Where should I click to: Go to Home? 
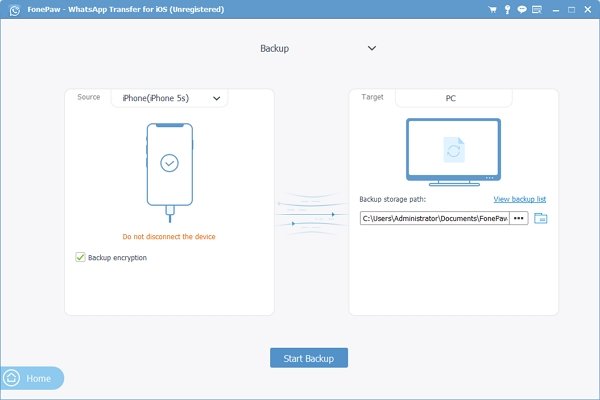point(38,379)
